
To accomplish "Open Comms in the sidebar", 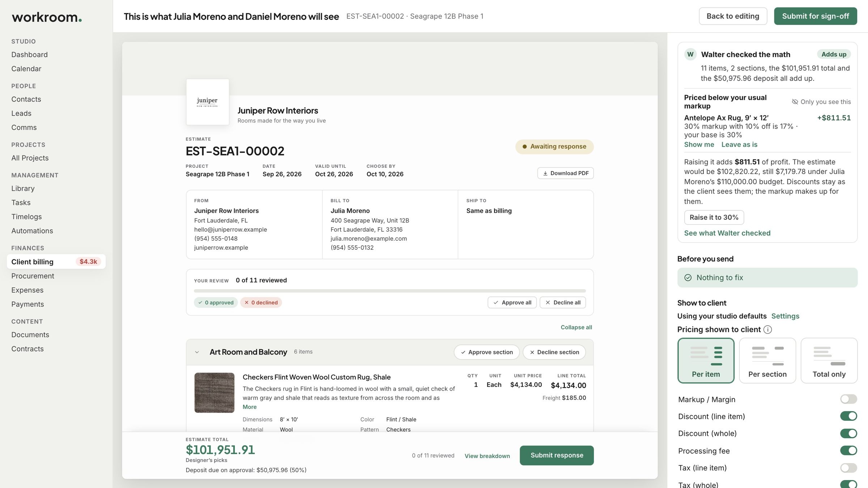I will [x=24, y=127].
